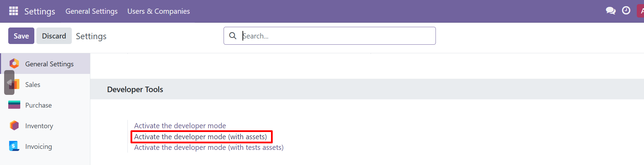Select the Inventory settings icon in sidebar
The height and width of the screenshot is (165, 644).
click(14, 125)
